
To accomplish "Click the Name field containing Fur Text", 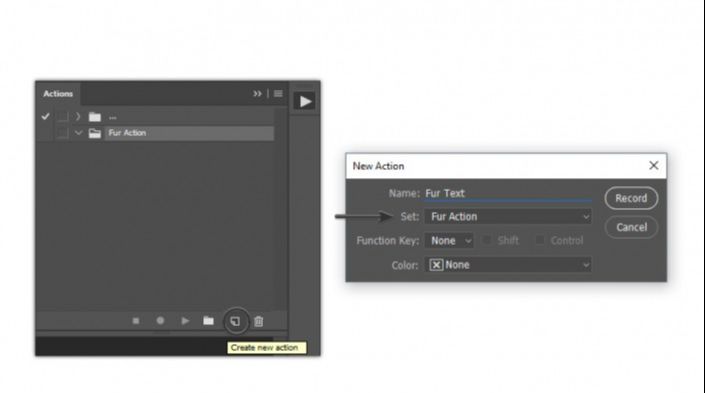I will [508, 193].
